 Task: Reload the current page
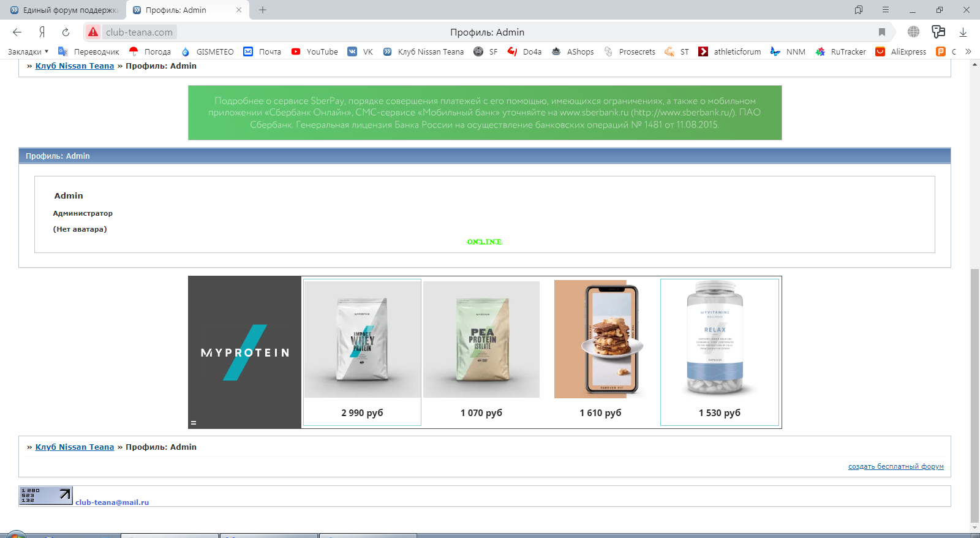[66, 32]
